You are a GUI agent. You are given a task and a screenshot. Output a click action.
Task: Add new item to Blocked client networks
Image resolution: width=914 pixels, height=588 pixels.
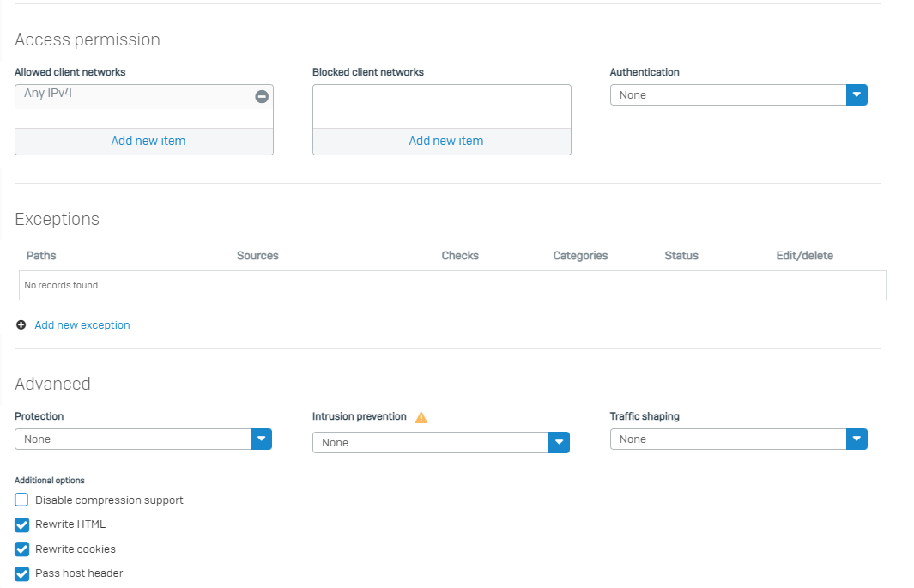(445, 141)
